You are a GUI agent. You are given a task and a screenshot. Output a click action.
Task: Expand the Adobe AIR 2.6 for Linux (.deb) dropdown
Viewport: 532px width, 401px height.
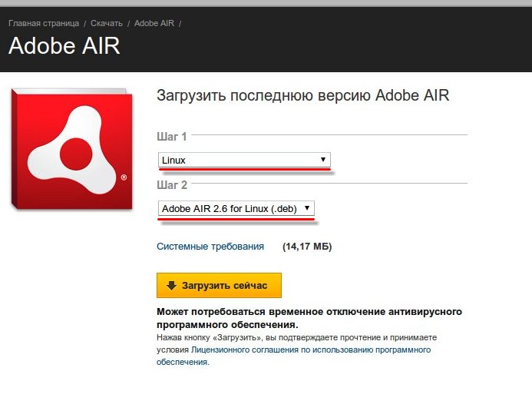(x=236, y=208)
